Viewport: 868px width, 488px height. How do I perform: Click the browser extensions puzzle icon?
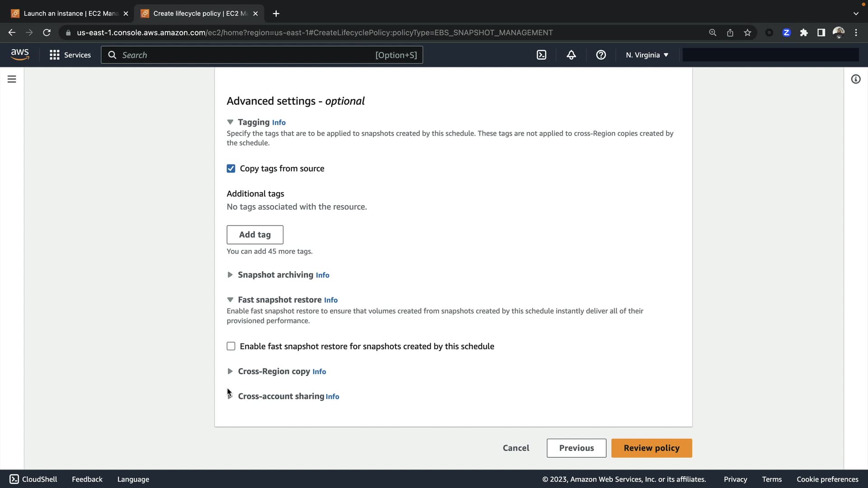[804, 33]
